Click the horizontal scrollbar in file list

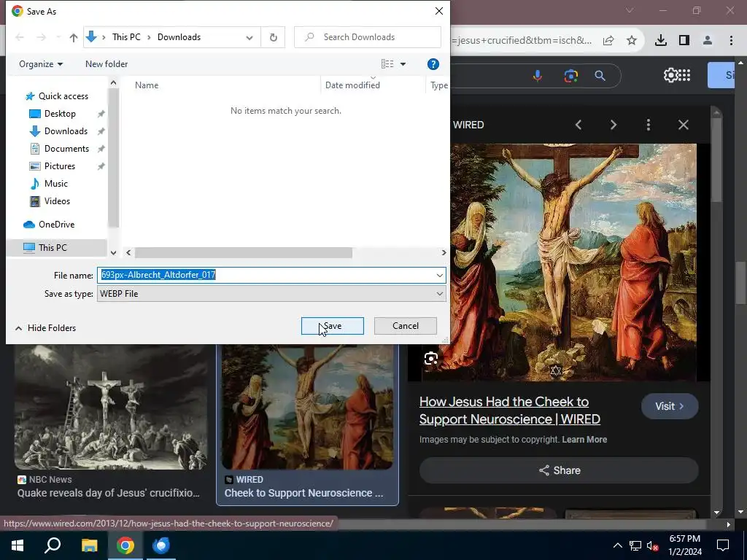point(243,252)
